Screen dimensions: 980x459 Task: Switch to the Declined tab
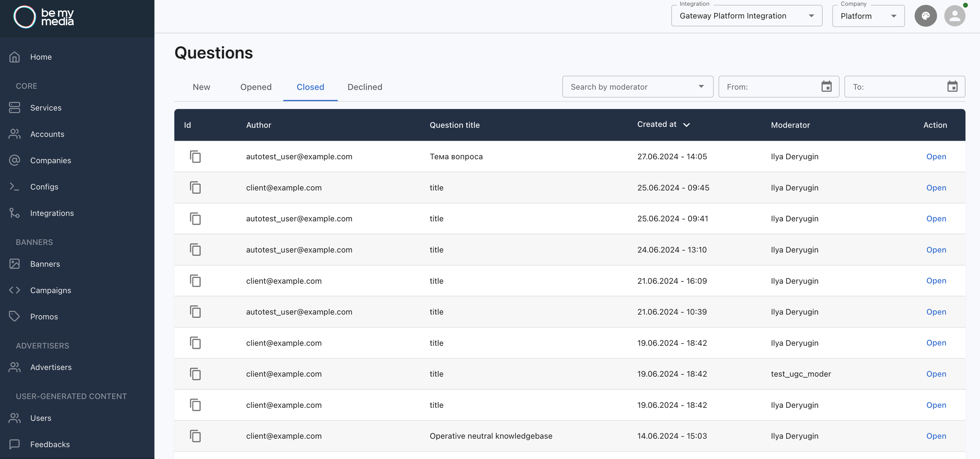[x=364, y=87]
